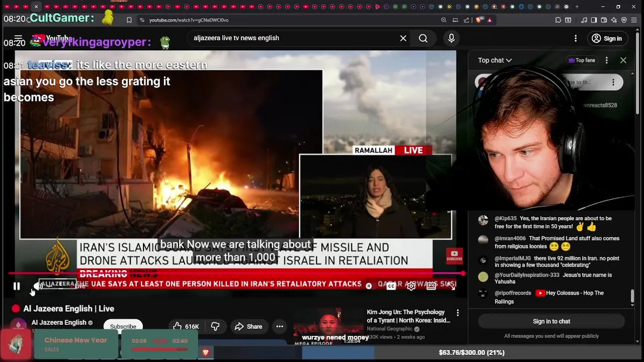Click the @Kip635 chat username
The image size is (644, 362).
506,219
